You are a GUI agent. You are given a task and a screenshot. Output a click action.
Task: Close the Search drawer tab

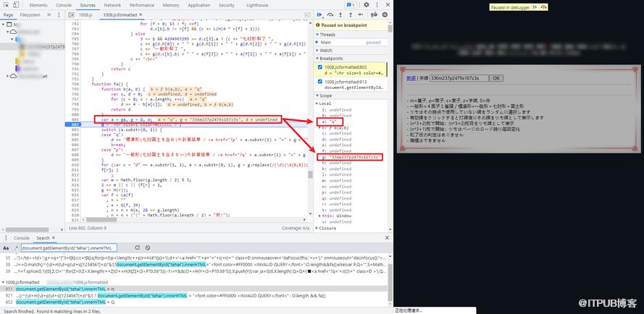[54, 238]
